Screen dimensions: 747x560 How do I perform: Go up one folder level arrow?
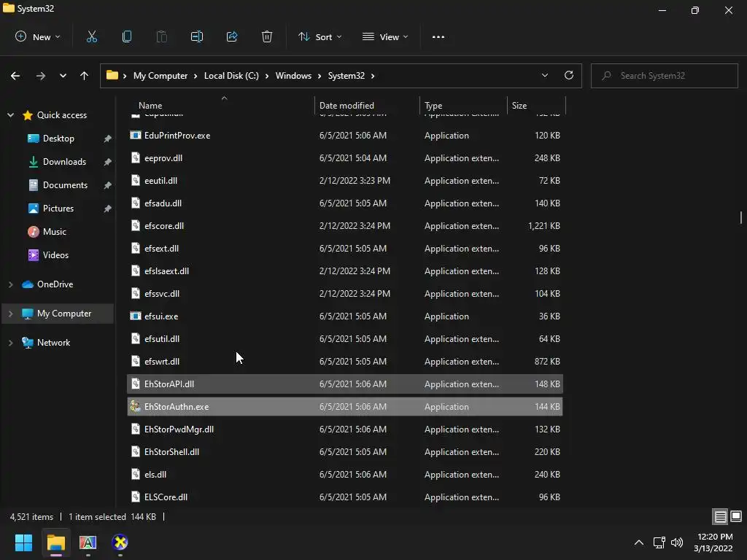pyautogui.click(x=85, y=76)
